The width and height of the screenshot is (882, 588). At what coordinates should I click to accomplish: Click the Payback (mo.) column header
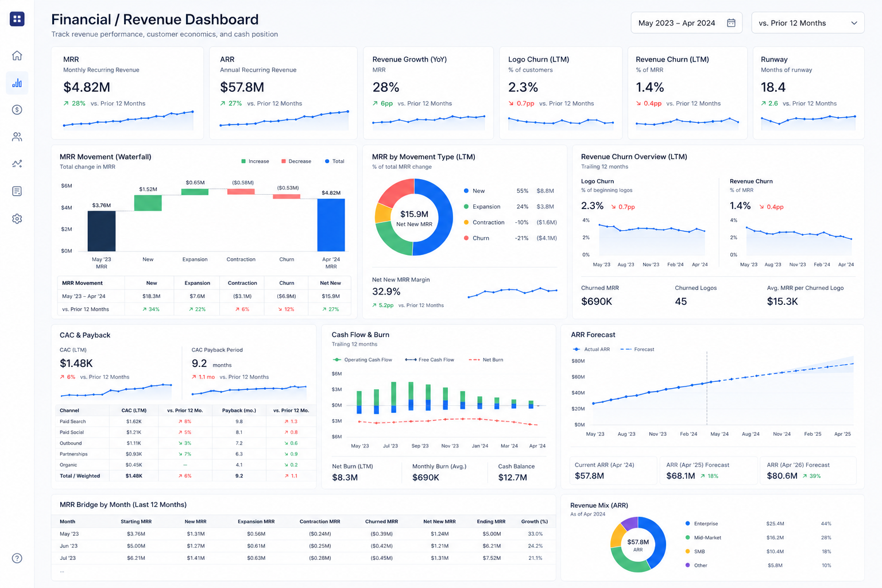239,411
